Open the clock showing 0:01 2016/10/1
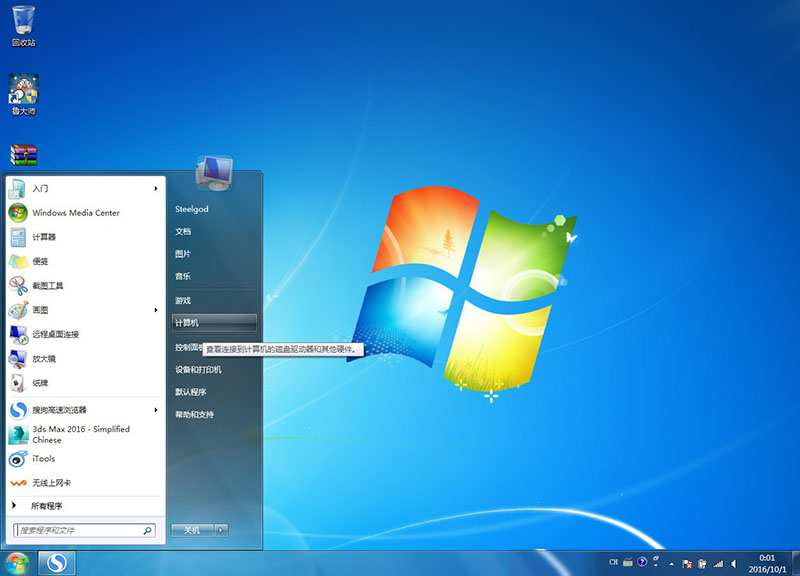800x576 pixels. (767, 564)
